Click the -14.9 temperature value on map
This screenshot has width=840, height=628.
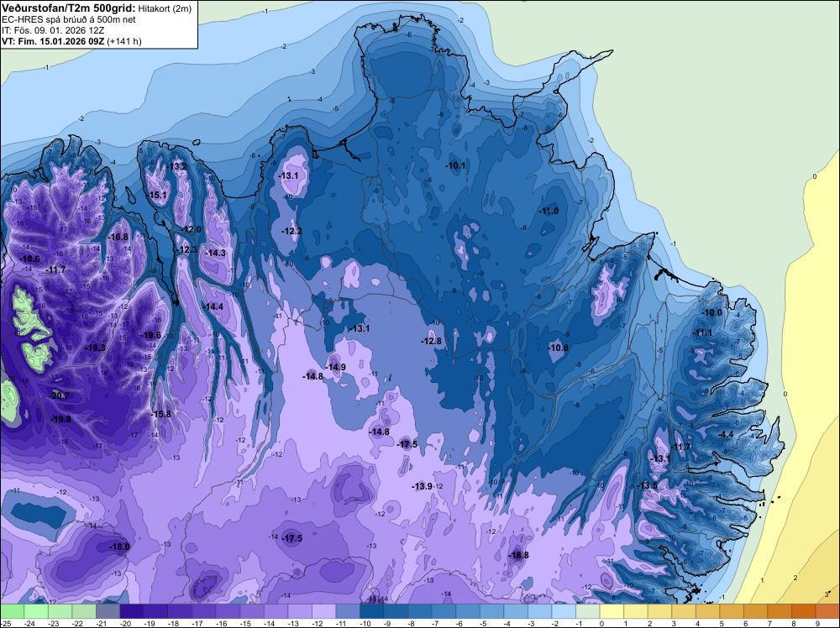click(x=335, y=367)
